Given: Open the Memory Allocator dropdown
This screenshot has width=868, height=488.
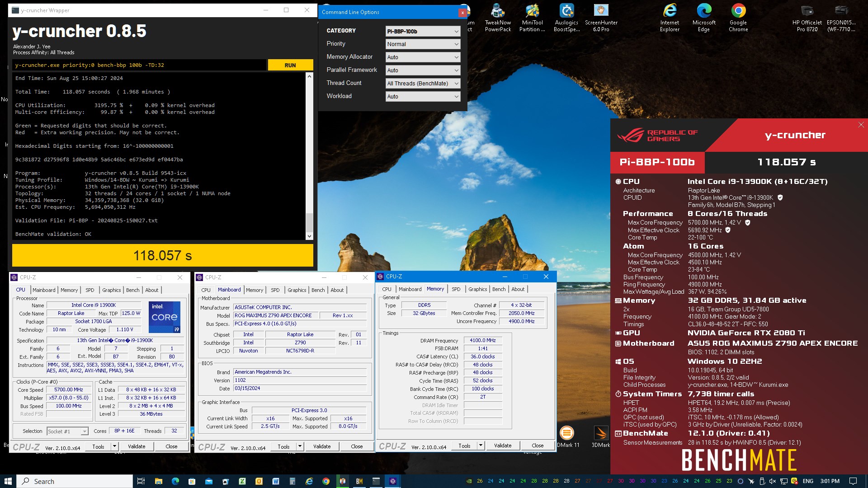Looking at the screenshot, I should [423, 57].
